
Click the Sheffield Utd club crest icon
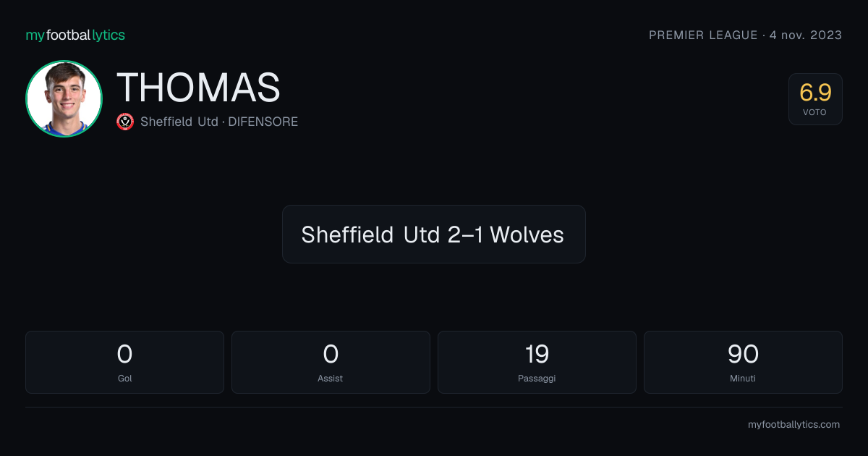125,122
